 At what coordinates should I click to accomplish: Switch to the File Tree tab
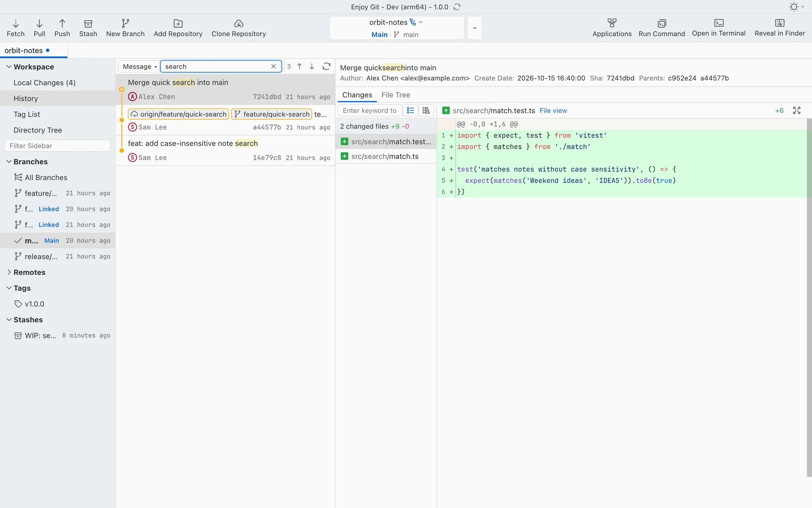point(395,95)
